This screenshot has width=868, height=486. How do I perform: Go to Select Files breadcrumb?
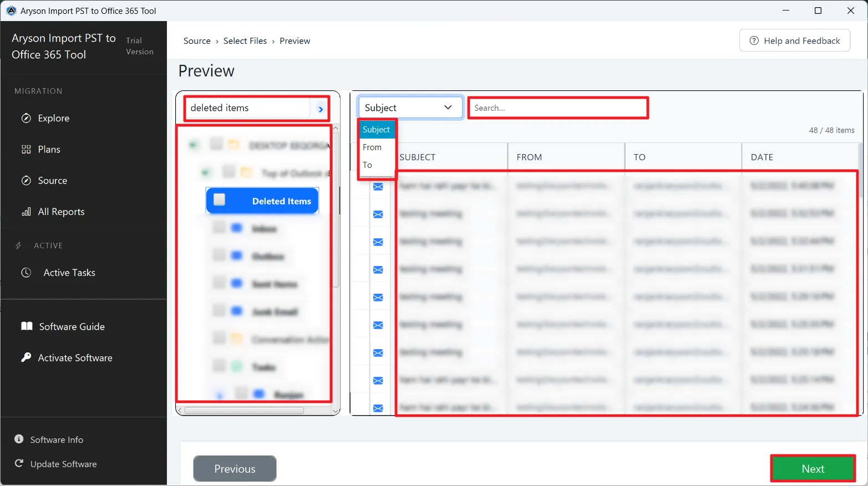245,41
